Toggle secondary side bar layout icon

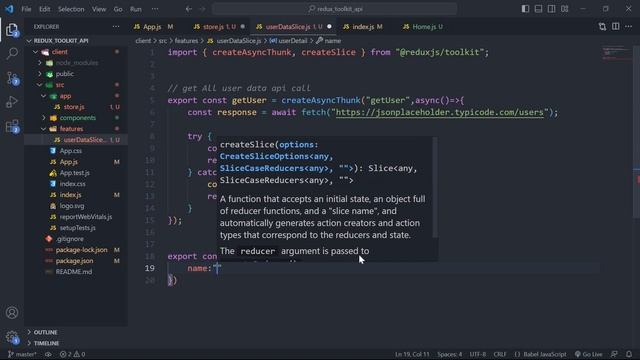pos(551,9)
